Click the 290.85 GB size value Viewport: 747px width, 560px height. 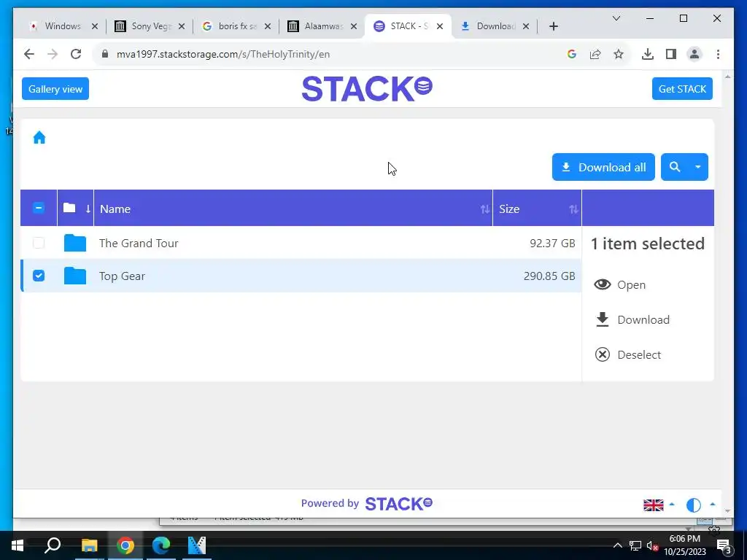point(549,276)
